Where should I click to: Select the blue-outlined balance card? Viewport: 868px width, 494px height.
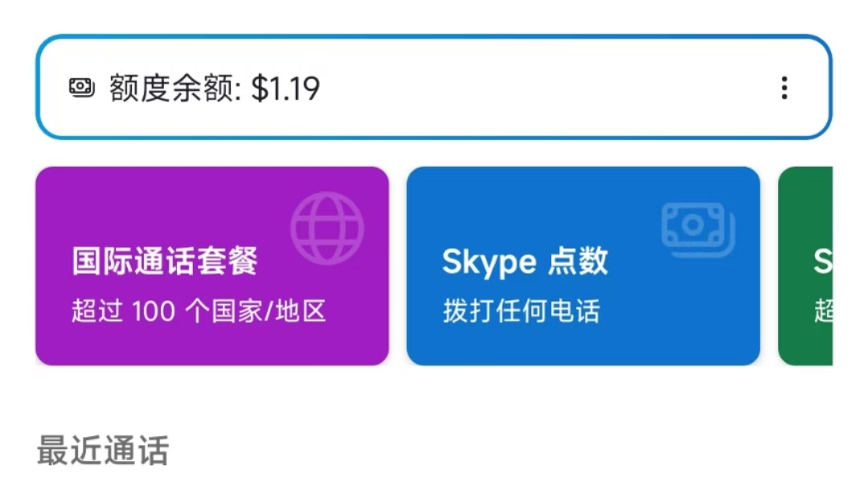tap(434, 88)
